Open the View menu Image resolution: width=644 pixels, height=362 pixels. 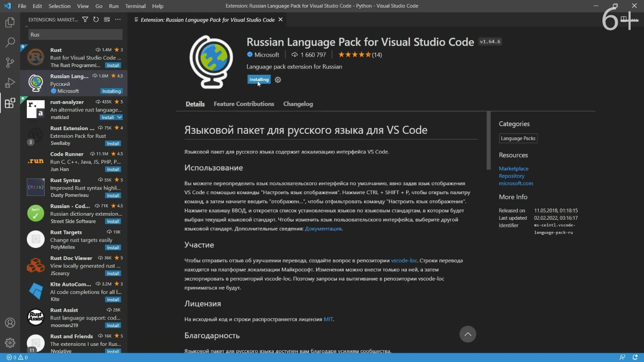click(83, 6)
